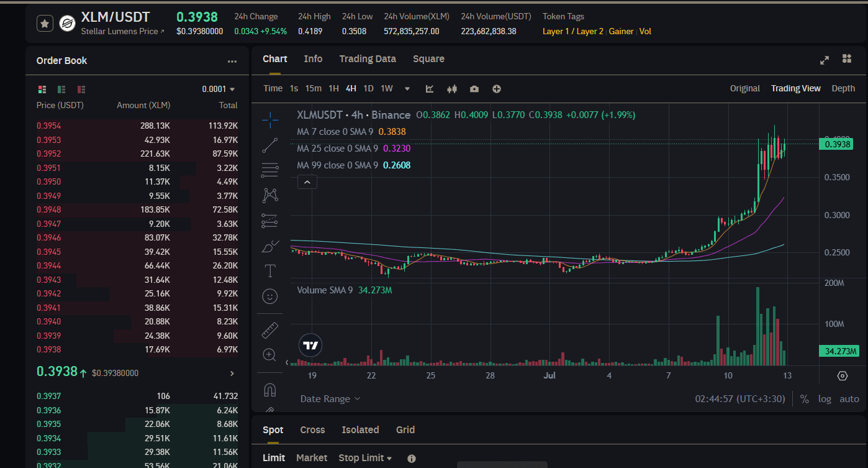Select the pattern drawing tool

click(x=270, y=195)
